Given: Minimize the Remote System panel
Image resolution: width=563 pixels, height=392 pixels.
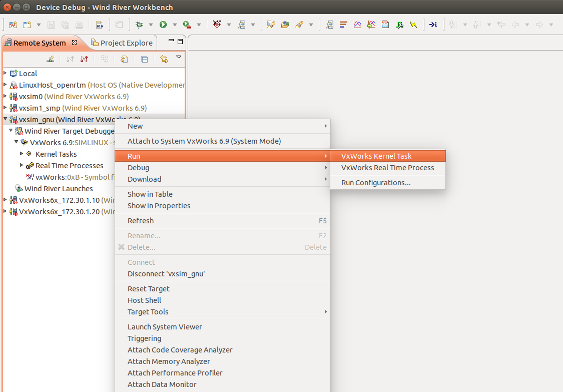Looking at the screenshot, I should (x=171, y=41).
